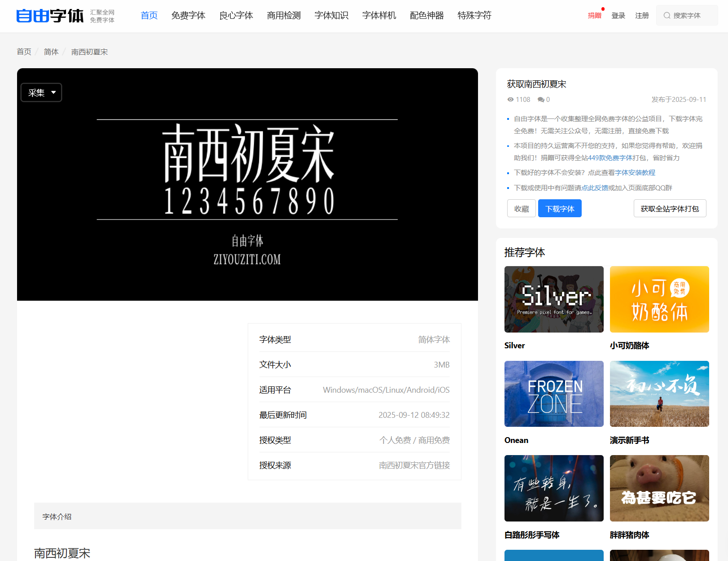Click the 捐赠 link
This screenshot has width=728, height=561.
[x=595, y=16]
